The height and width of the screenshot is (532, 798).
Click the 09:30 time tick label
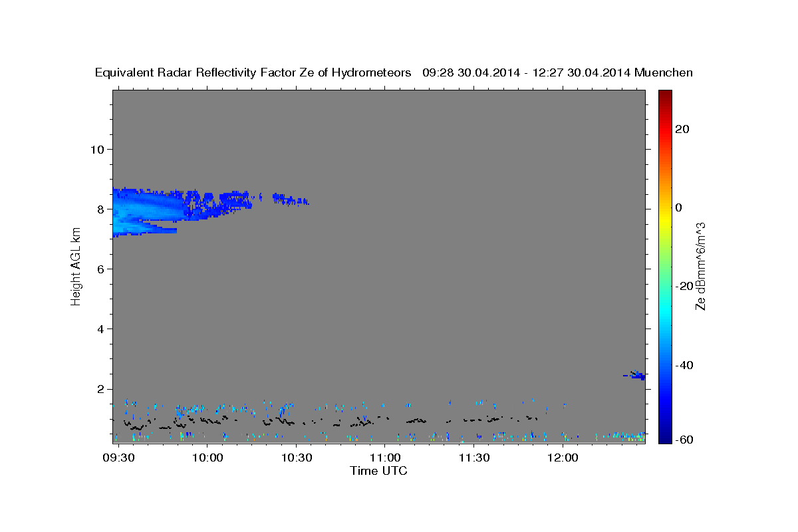[x=119, y=458]
